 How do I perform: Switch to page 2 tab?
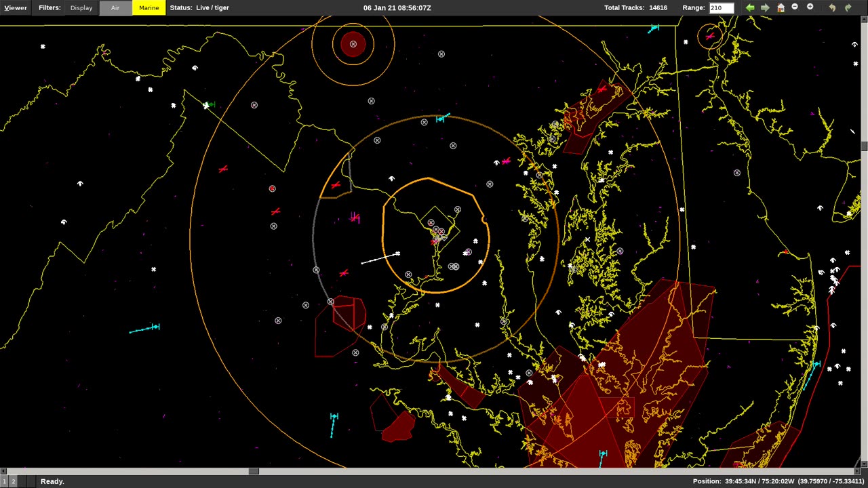coord(12,481)
